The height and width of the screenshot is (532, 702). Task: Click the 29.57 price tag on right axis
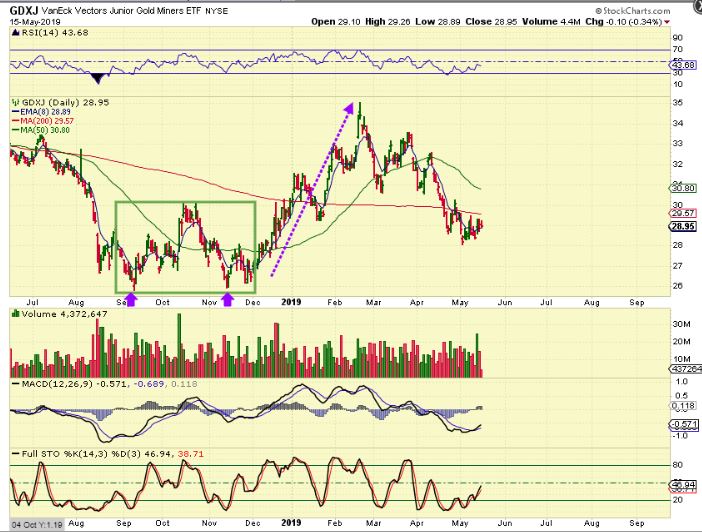[683, 213]
